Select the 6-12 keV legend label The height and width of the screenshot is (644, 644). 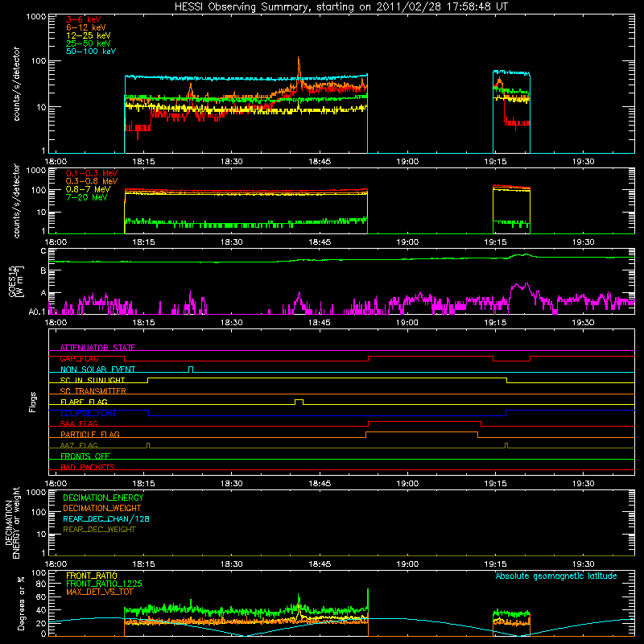(86, 27)
